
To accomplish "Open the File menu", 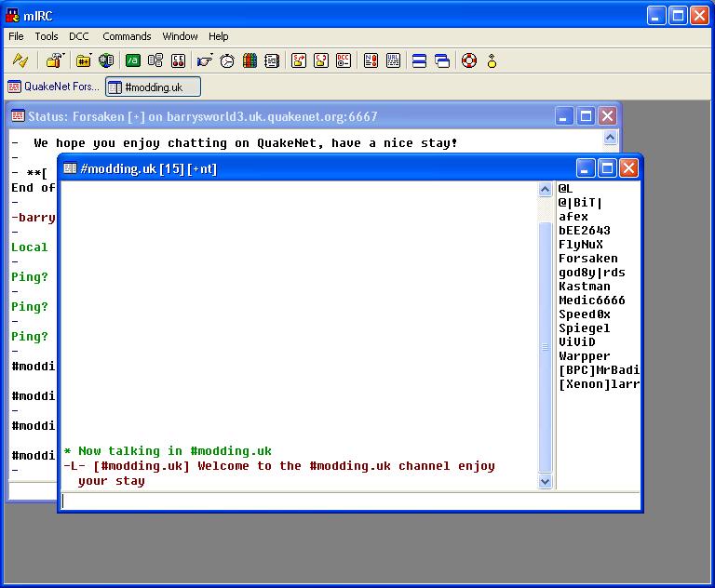I will click(16, 36).
